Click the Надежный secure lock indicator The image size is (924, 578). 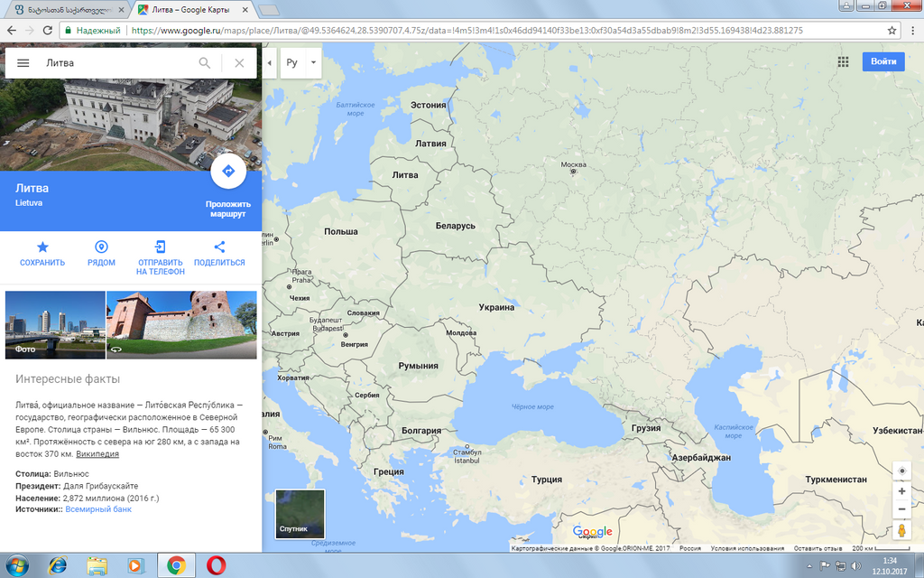point(93,30)
